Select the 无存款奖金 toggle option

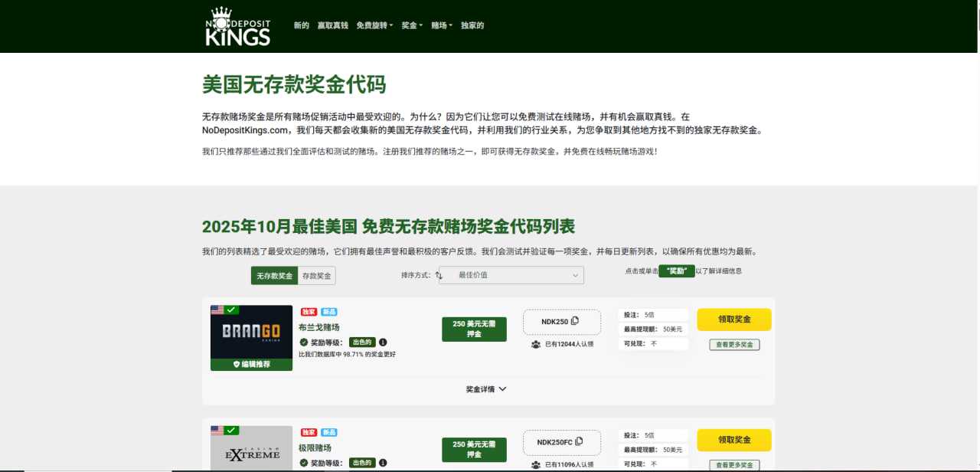point(275,276)
